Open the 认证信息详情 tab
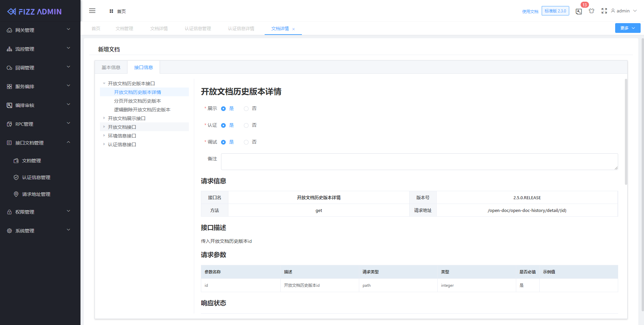Viewport: 644px width, 325px height. pyautogui.click(x=241, y=29)
